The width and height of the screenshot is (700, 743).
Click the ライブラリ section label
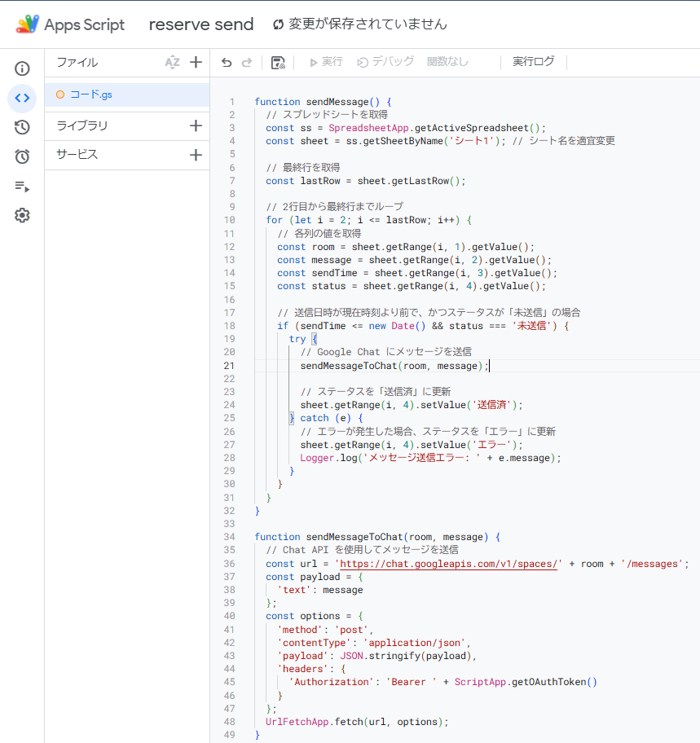click(x=82, y=125)
